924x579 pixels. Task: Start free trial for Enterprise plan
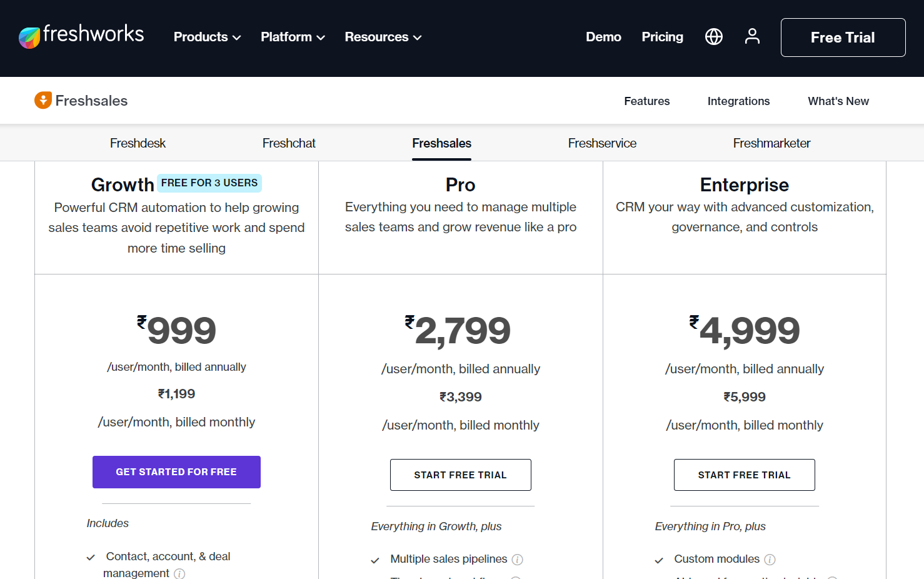[744, 475]
